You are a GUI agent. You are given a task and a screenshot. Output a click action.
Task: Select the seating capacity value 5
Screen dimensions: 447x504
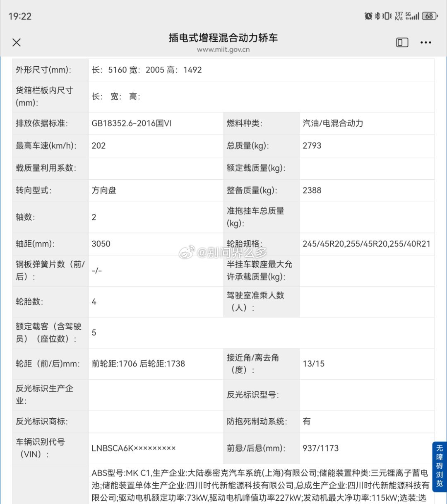94,333
